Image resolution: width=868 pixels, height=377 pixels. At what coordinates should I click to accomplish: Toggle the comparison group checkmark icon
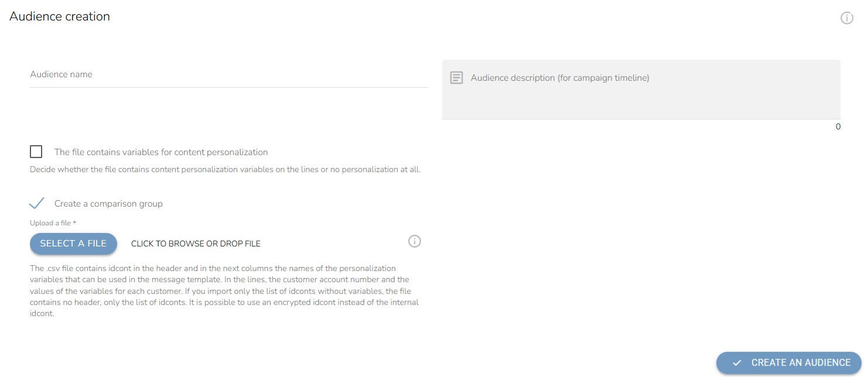(x=36, y=203)
